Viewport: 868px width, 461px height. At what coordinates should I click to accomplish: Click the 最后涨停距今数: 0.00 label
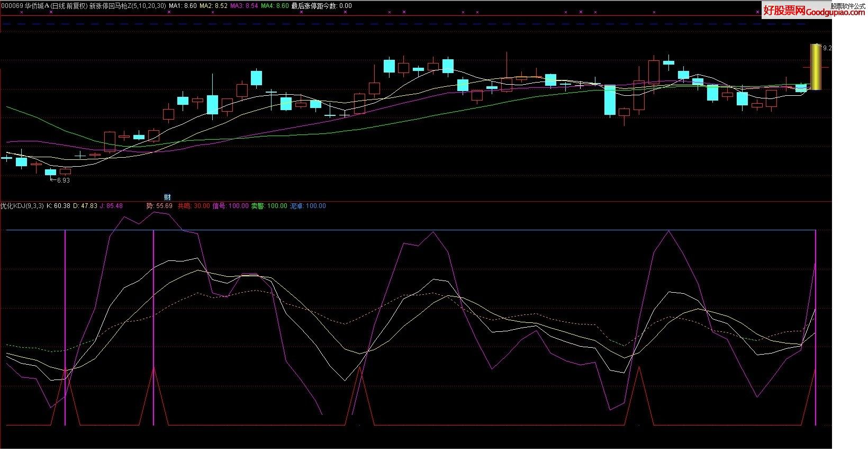[322, 6]
